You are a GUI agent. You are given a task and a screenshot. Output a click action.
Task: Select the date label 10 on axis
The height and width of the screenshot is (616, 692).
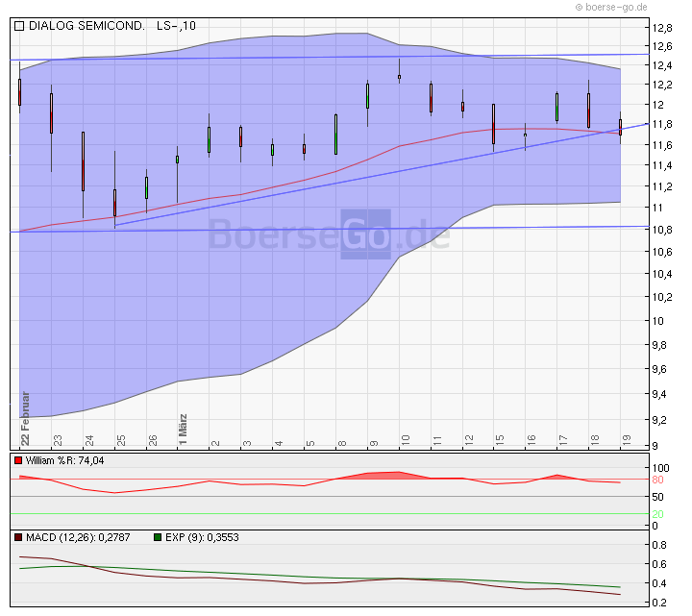click(x=406, y=440)
